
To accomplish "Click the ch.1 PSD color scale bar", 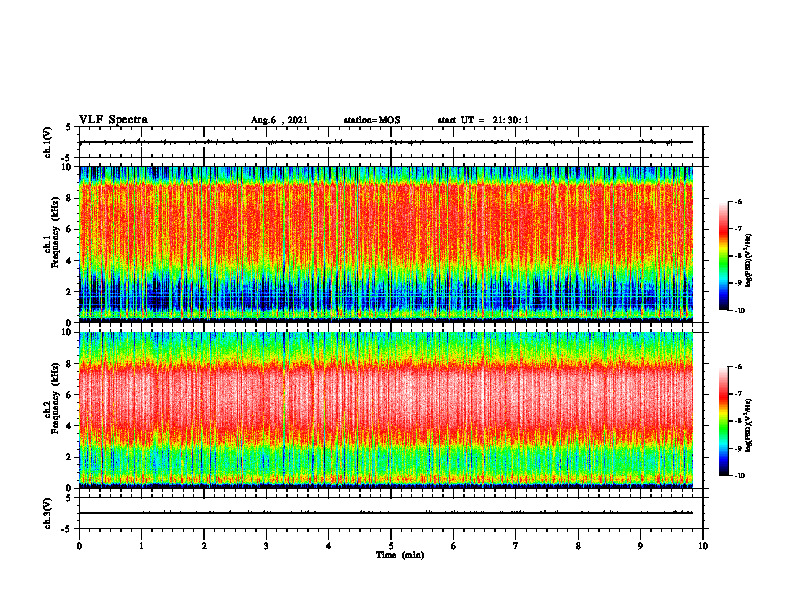I will (723, 256).
